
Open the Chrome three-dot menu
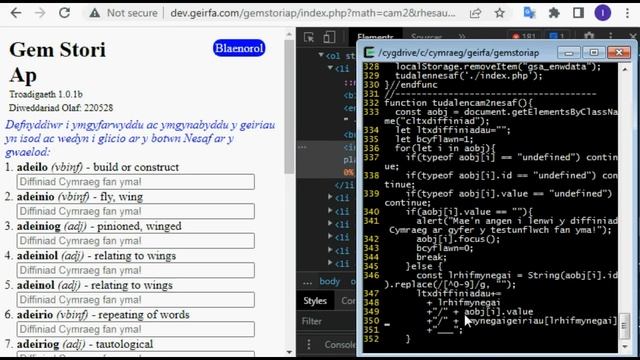coord(627,13)
